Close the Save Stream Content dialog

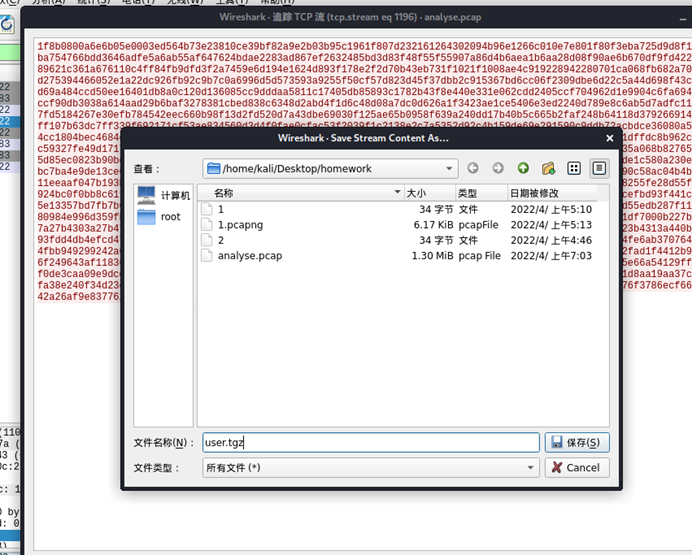pyautogui.click(x=609, y=138)
